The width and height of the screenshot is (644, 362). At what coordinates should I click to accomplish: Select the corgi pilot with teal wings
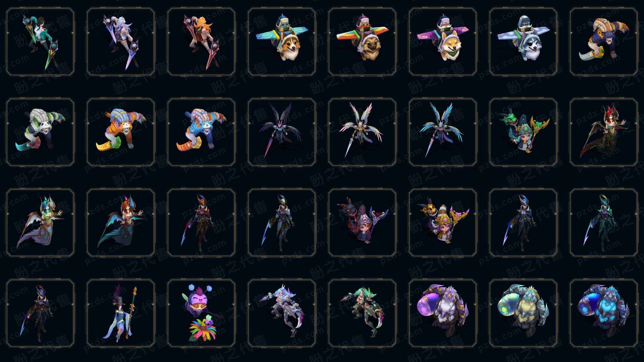[281, 42]
